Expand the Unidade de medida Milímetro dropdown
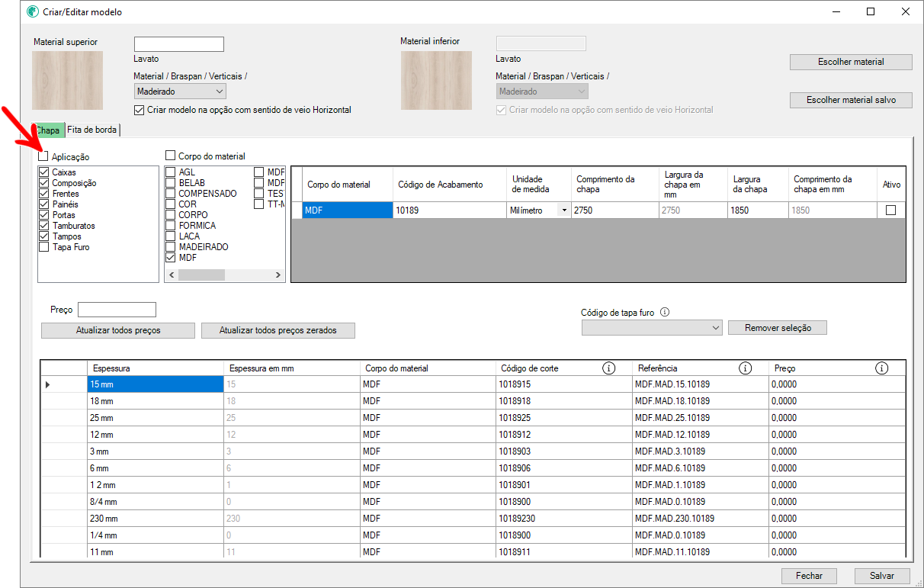Image resolution: width=924 pixels, height=588 pixels. pyautogui.click(x=564, y=210)
